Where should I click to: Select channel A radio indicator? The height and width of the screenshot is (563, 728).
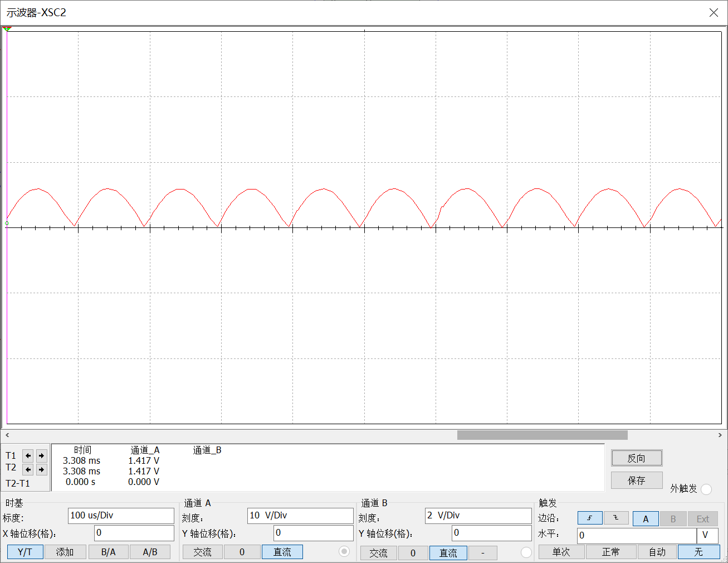344,551
